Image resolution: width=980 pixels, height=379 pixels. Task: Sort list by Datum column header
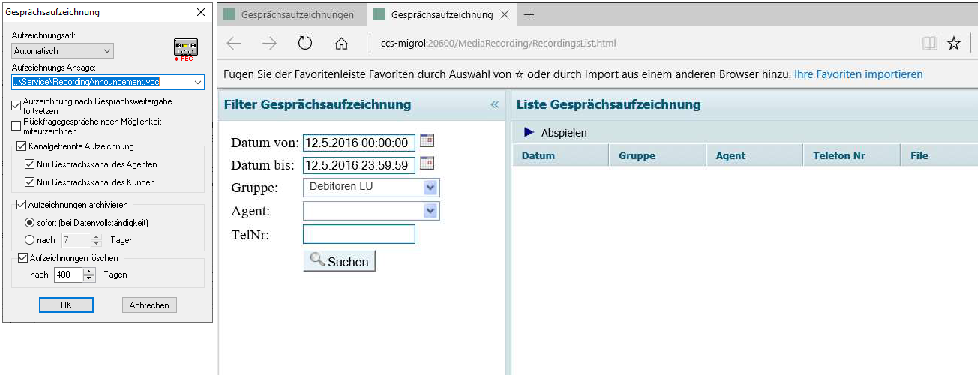click(538, 155)
